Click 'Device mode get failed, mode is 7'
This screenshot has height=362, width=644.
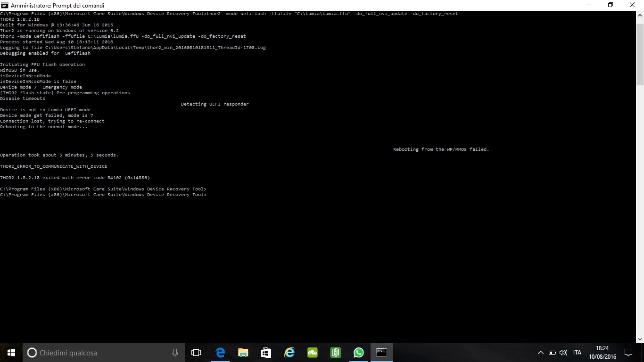[47, 115]
